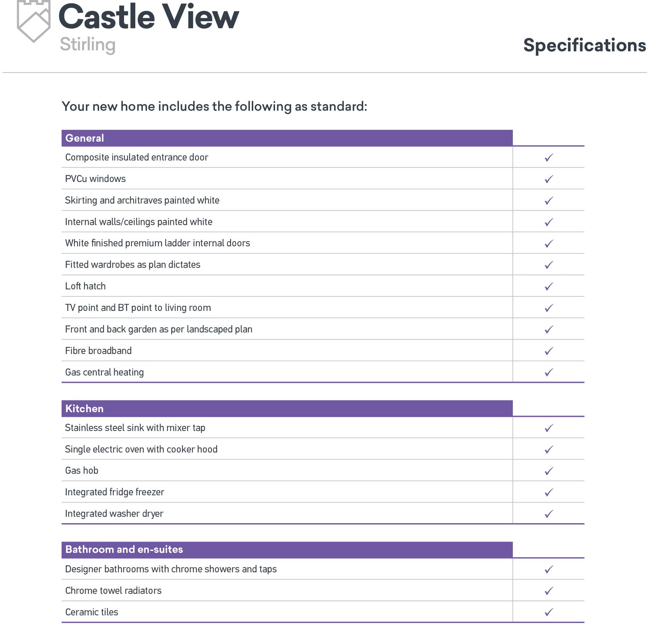
Task: Click the Fitted wardrobes as plan dictates row
Action: tap(133, 265)
